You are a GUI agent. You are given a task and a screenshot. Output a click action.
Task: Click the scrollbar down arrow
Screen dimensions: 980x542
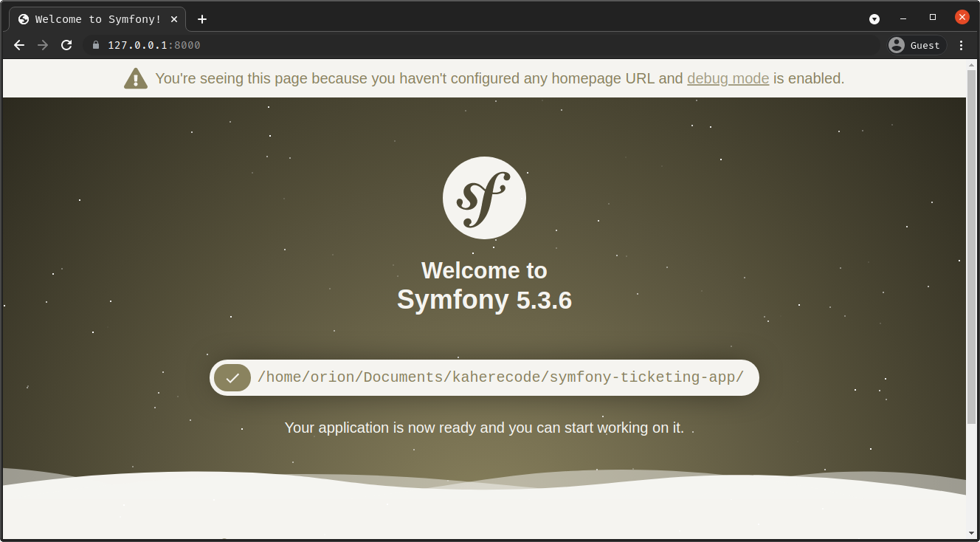pos(972,532)
